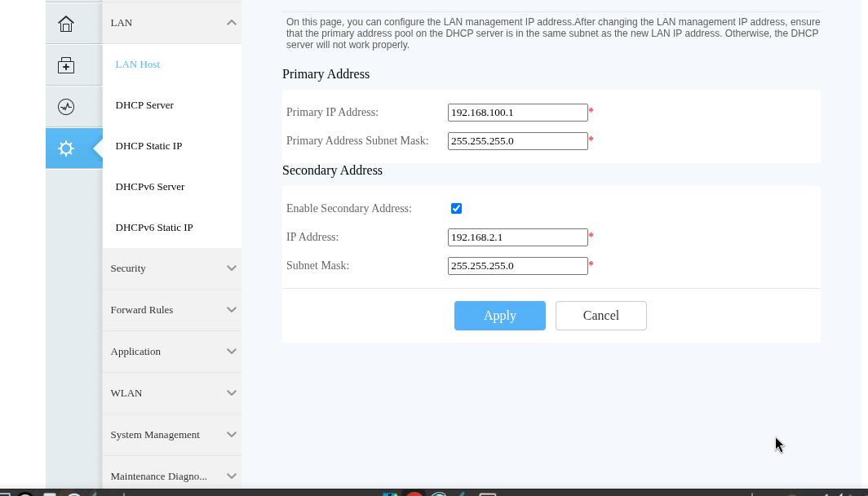
Task: Open the pulse monitor sidebar icon
Action: (66, 107)
